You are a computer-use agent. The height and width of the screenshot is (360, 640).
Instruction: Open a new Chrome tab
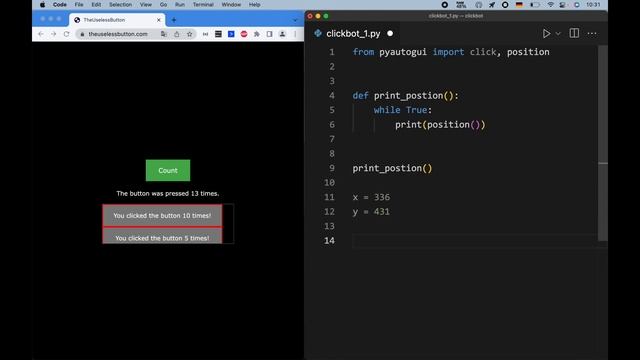point(174,20)
